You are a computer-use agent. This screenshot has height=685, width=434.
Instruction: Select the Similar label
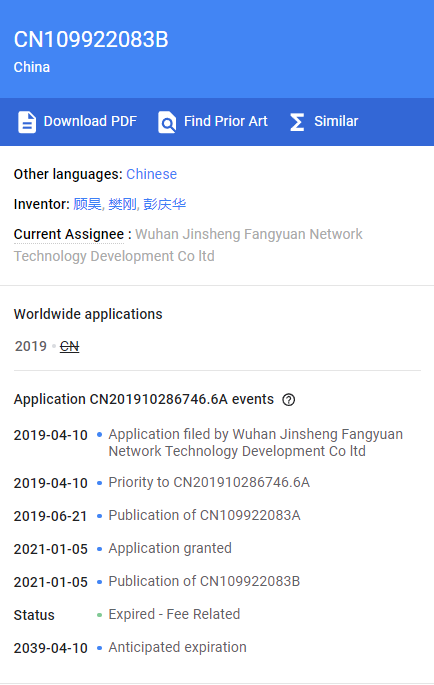click(336, 121)
